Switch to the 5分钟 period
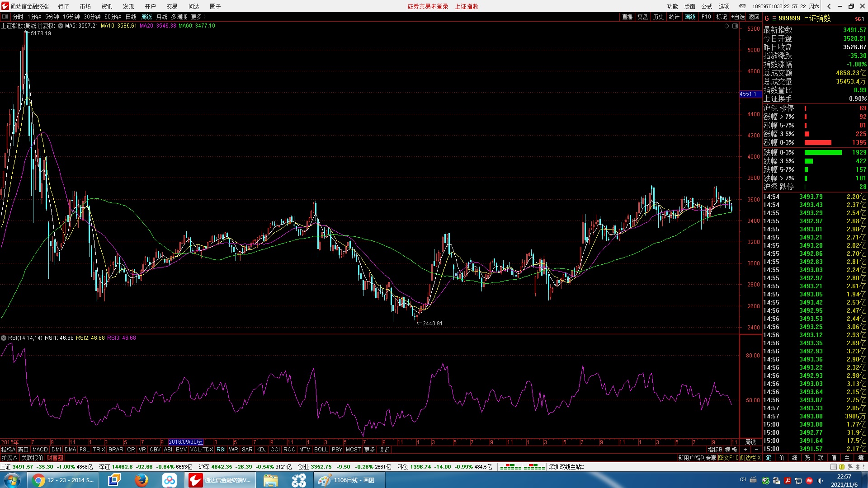868x488 pixels. click(x=52, y=17)
